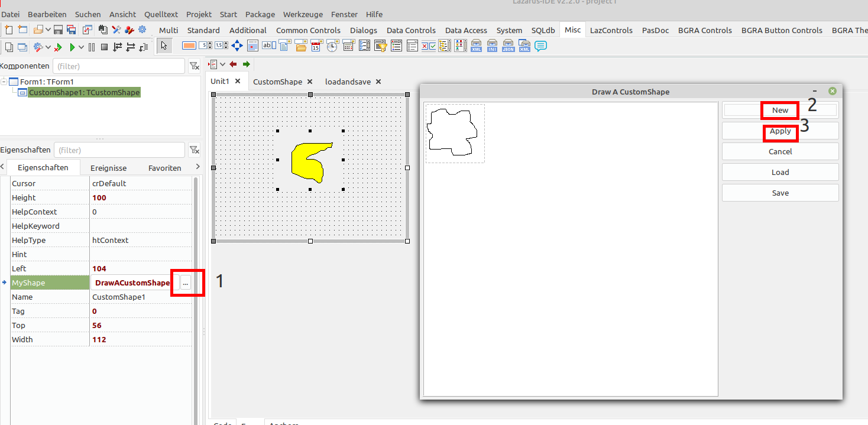Click the single-floppy Save icon
The image size is (868, 425).
58,30
